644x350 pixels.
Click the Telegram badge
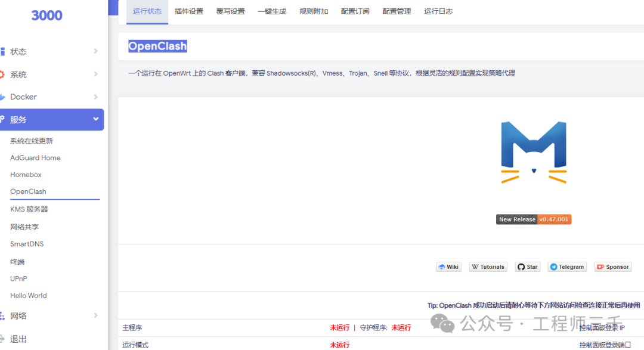click(x=567, y=267)
